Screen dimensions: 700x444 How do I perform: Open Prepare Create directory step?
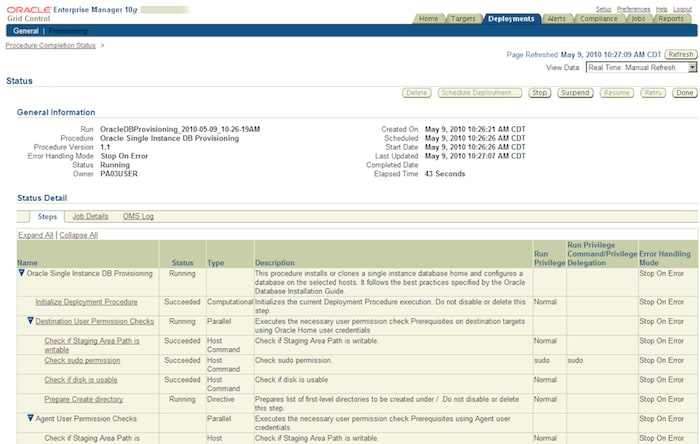coord(83,399)
